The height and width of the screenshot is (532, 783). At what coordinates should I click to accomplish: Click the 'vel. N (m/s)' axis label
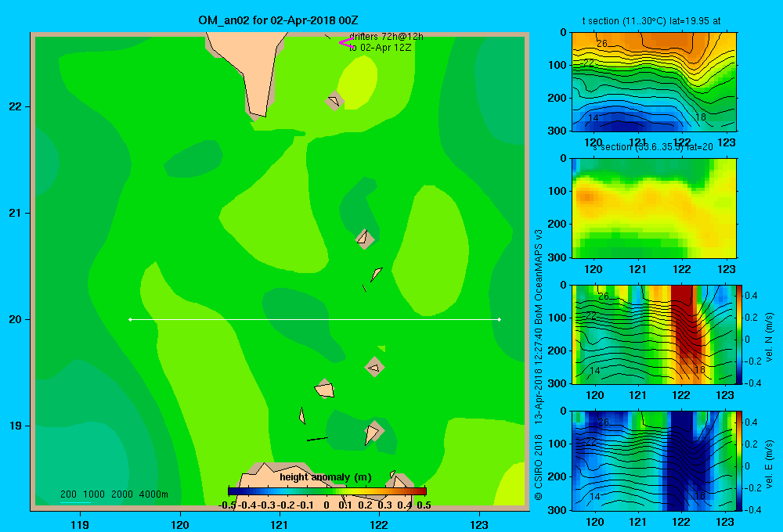(x=770, y=337)
